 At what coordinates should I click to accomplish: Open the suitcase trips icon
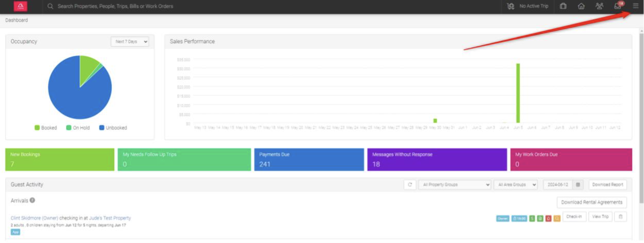(x=563, y=6)
